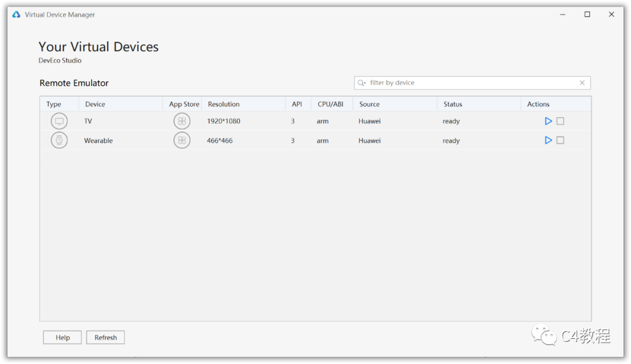Screen dimensions: 631x364
Task: Click Huawei source in TV row
Action: pyautogui.click(x=369, y=121)
